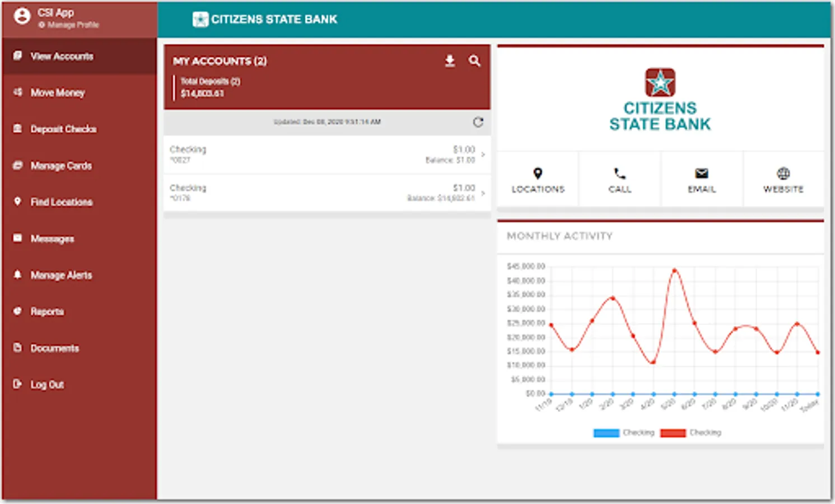The height and width of the screenshot is (504, 835).
Task: Open the Manage Profile link
Action: coord(69,25)
